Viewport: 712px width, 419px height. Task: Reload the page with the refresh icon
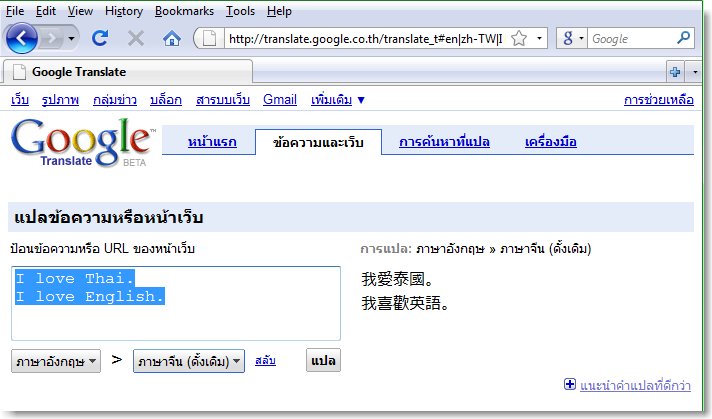point(100,38)
